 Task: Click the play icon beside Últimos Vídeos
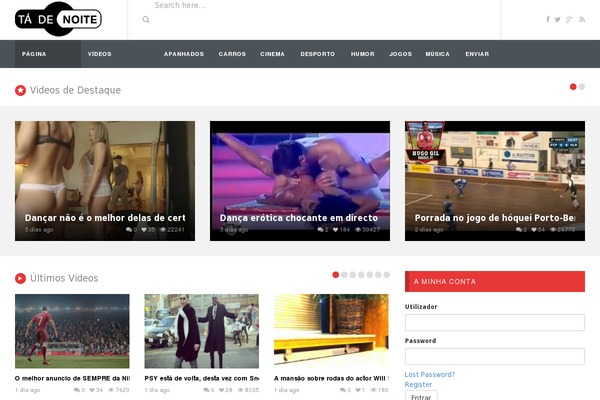[20, 277]
